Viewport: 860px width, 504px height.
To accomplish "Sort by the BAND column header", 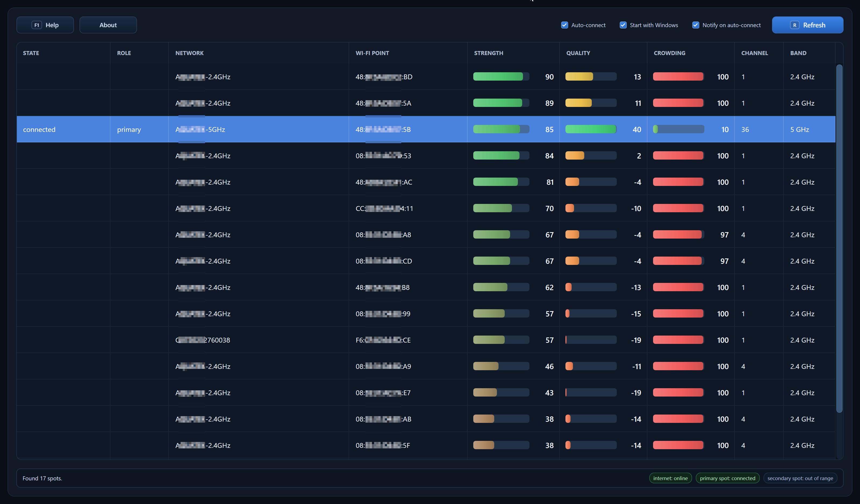I will 798,53.
